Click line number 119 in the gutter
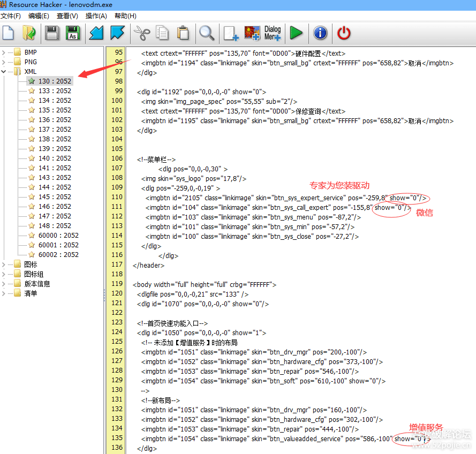Screen dimensions: 476x454 click(117, 284)
